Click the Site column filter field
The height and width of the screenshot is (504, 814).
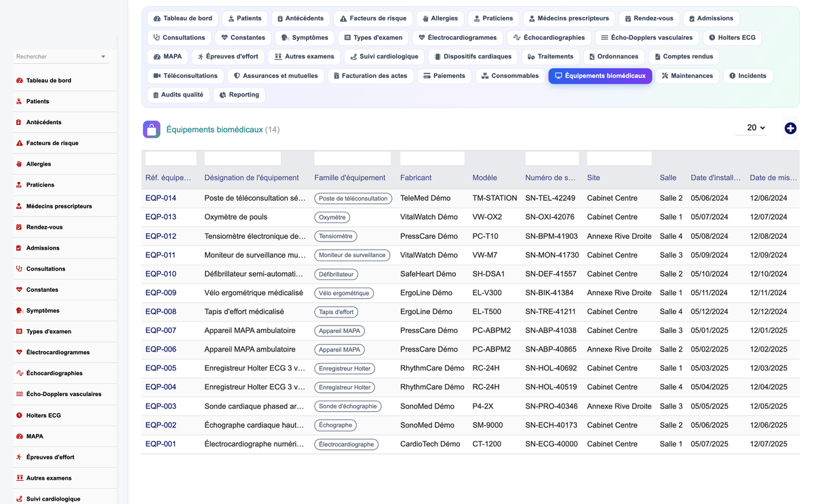[619, 159]
